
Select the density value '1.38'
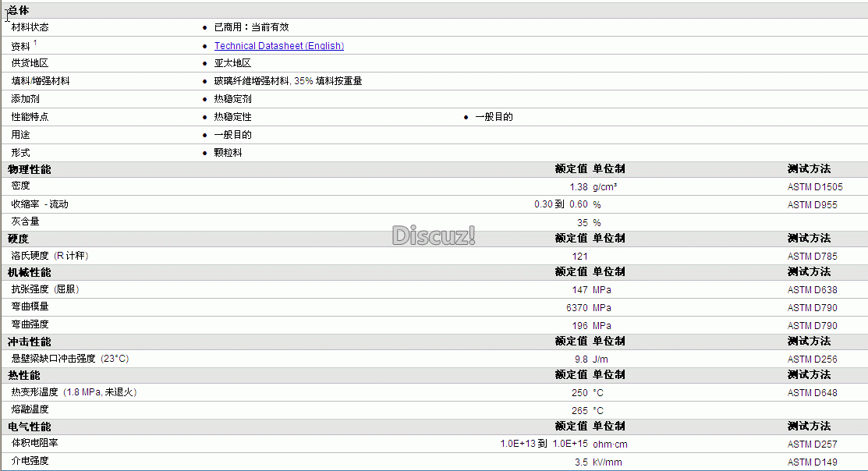click(579, 187)
